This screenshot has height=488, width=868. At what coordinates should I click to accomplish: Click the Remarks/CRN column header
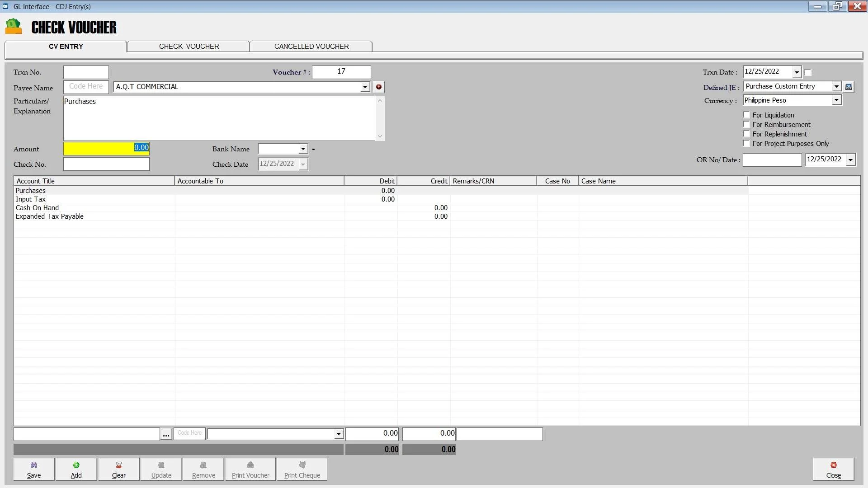(x=493, y=181)
